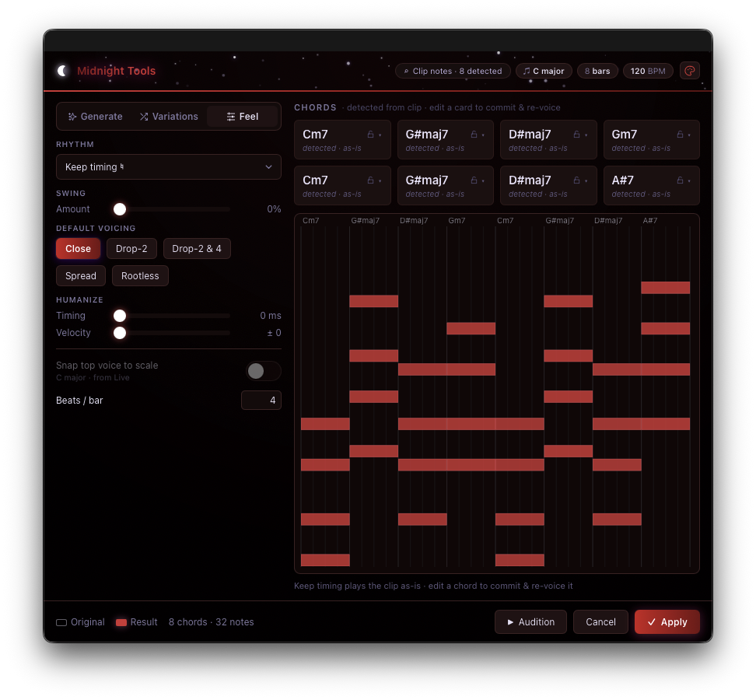756x700 pixels.
Task: Click the Gm7 label above the piano roll
Action: (457, 220)
